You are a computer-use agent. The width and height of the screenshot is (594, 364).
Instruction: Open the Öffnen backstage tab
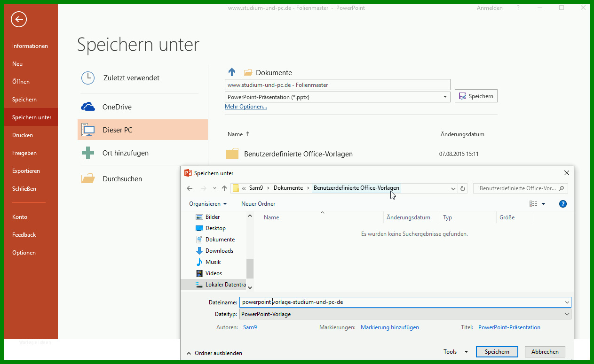(x=21, y=82)
